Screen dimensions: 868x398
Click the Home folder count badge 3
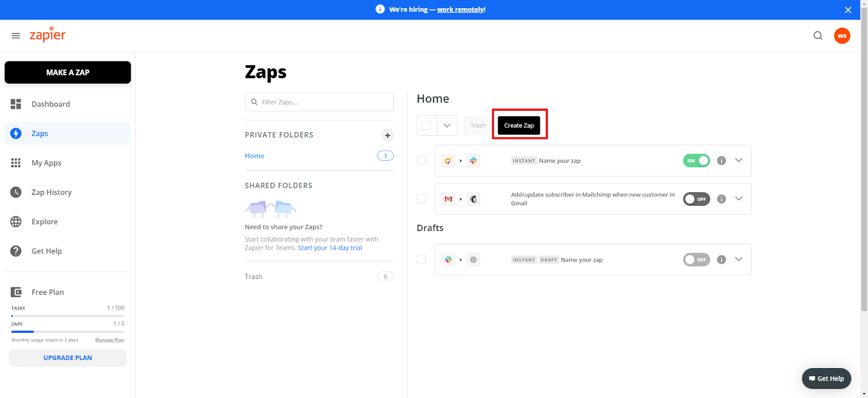(x=385, y=156)
